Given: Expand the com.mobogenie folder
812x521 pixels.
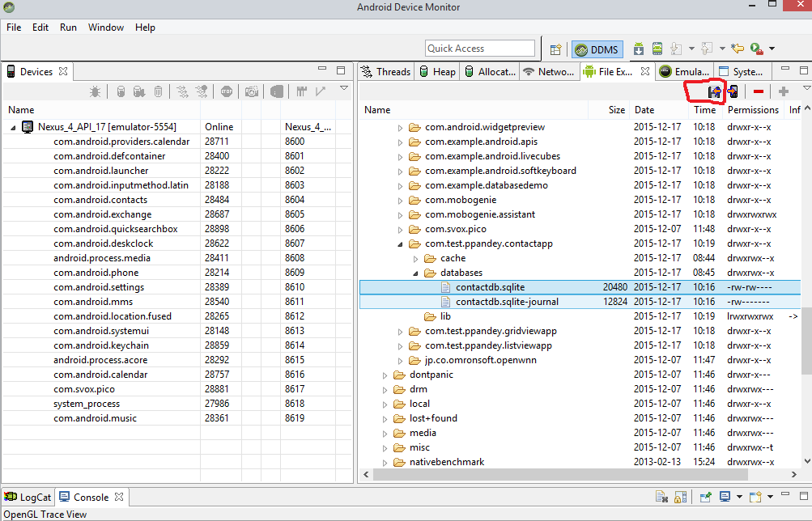Looking at the screenshot, I should point(400,200).
